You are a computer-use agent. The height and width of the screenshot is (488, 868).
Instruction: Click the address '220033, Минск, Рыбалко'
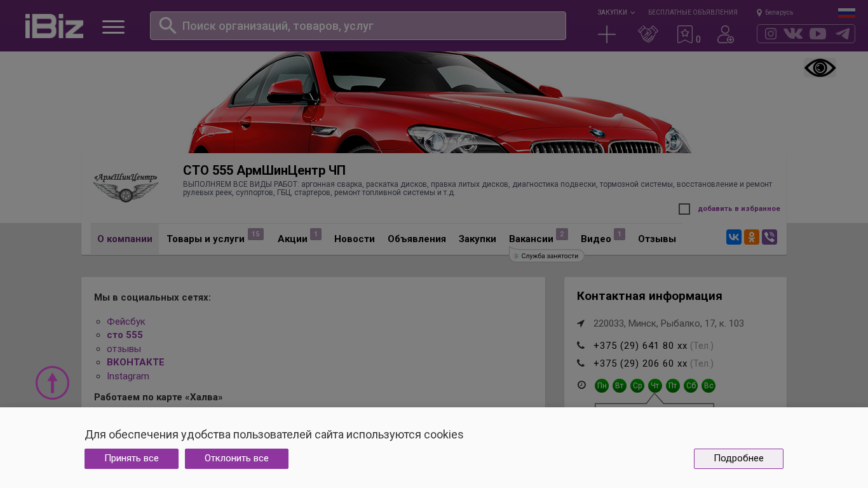668,323
